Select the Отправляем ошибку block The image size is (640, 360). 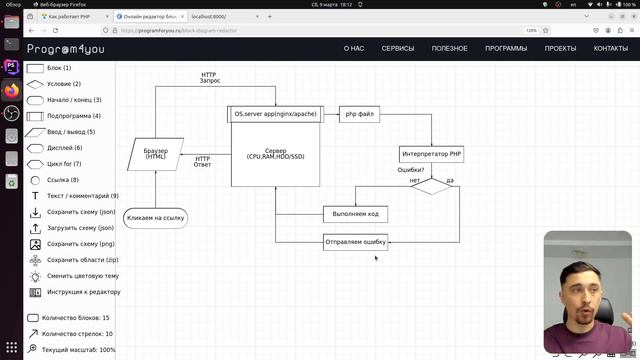click(x=356, y=242)
